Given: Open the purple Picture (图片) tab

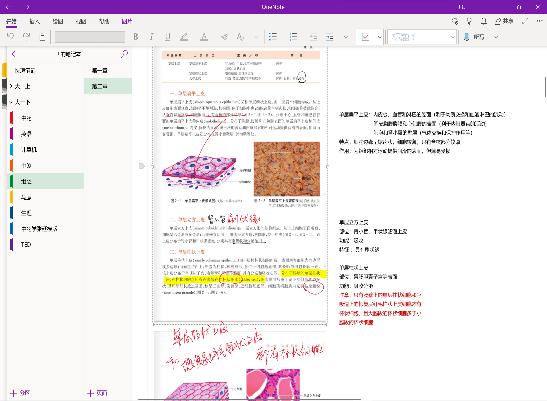Looking at the screenshot, I should (127, 21).
